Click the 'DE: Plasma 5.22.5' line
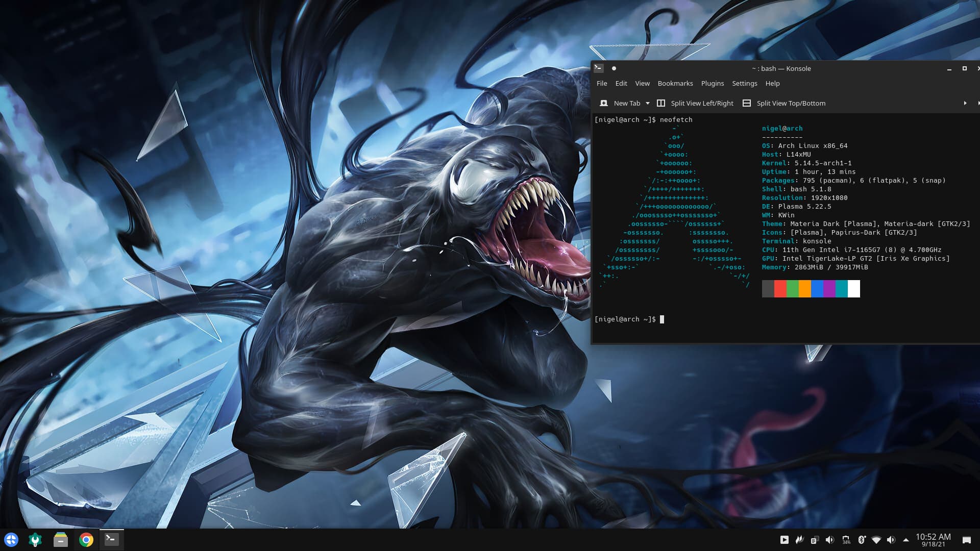The height and width of the screenshot is (551, 980). coord(797,207)
